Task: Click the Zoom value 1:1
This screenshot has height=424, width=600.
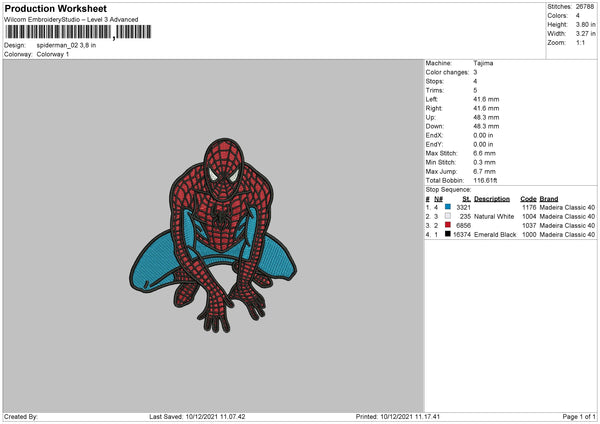Action: tap(580, 42)
